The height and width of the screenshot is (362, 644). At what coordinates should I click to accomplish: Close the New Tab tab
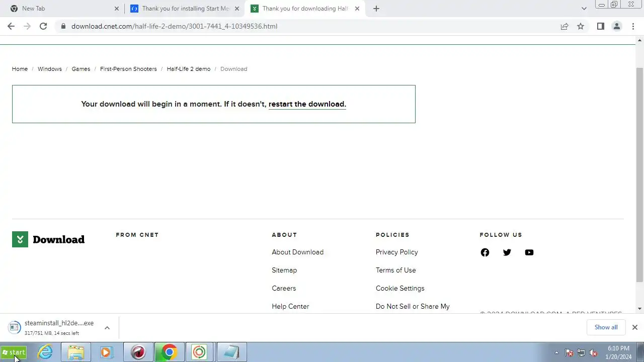[x=116, y=9]
